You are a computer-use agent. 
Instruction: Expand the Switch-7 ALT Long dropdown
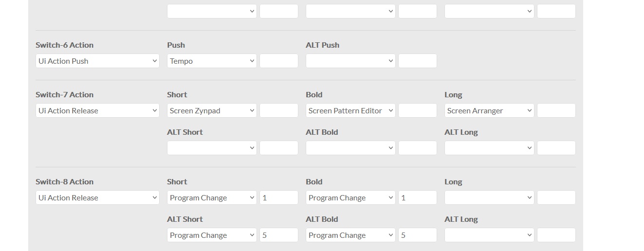489,148
